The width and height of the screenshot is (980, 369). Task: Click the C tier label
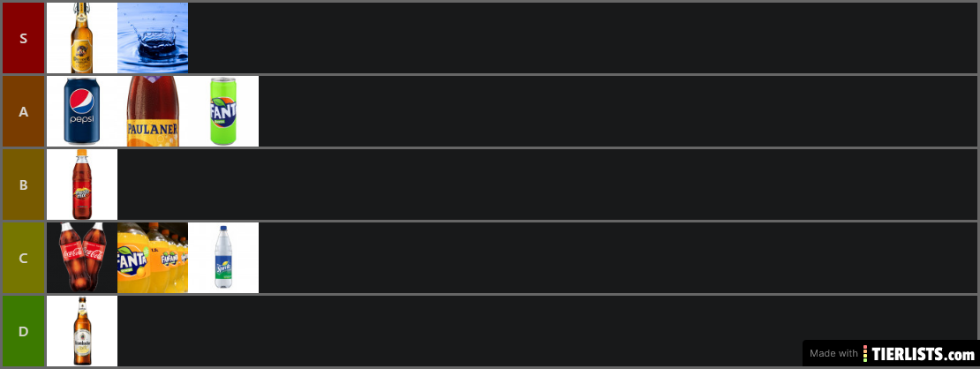click(23, 258)
